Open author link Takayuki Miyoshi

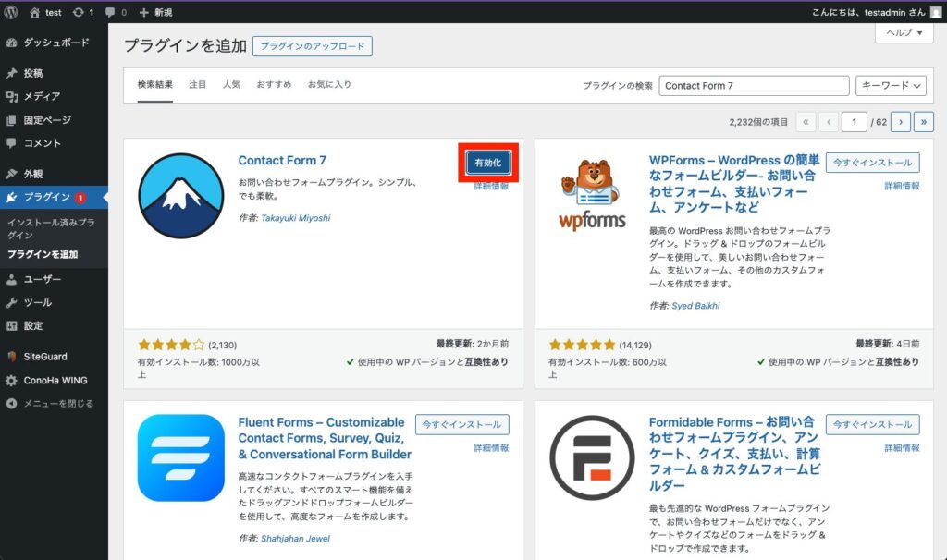295,218
